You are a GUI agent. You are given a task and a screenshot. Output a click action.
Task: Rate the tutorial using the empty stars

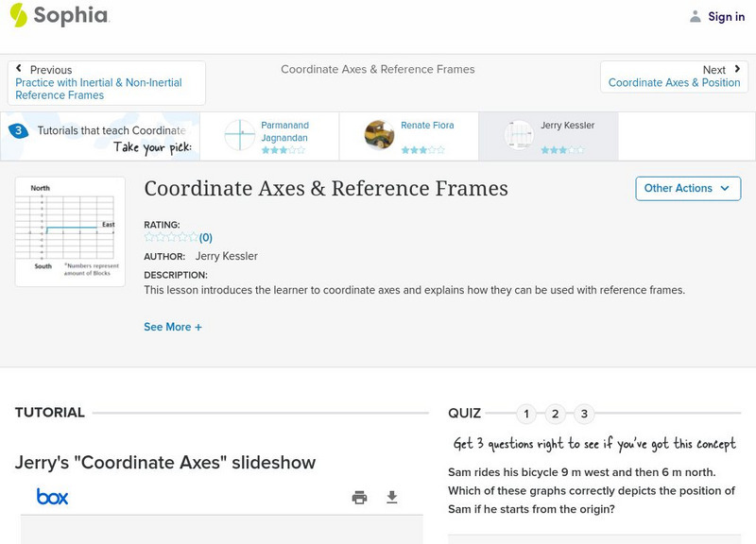168,236
